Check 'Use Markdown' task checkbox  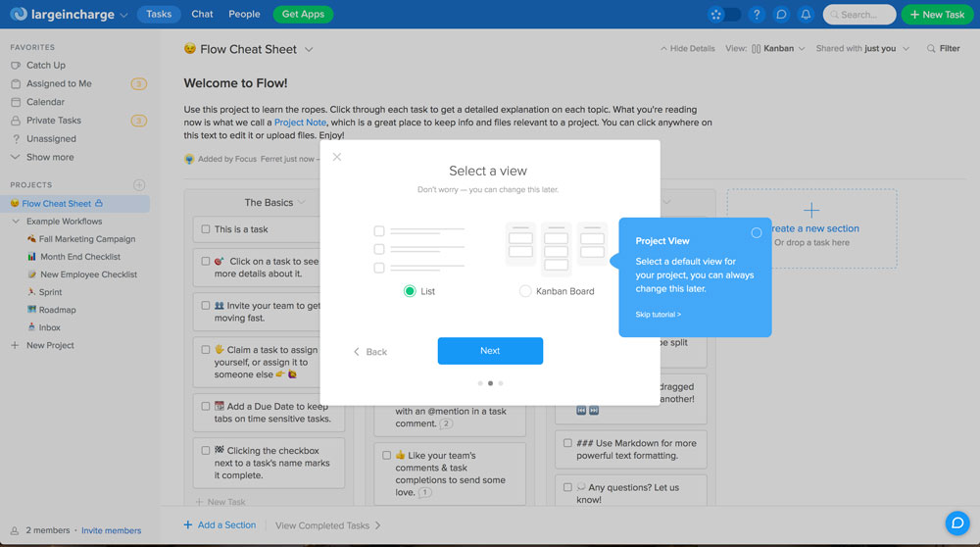pos(567,443)
